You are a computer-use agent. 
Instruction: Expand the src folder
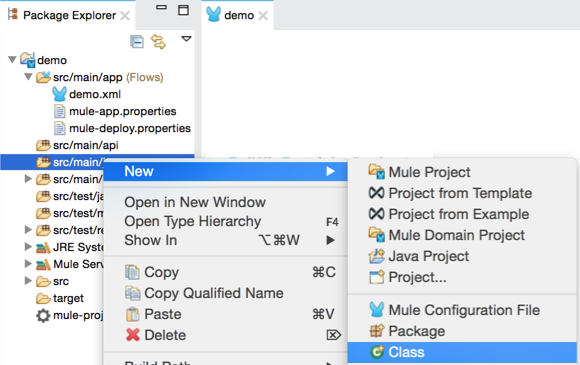tap(28, 281)
